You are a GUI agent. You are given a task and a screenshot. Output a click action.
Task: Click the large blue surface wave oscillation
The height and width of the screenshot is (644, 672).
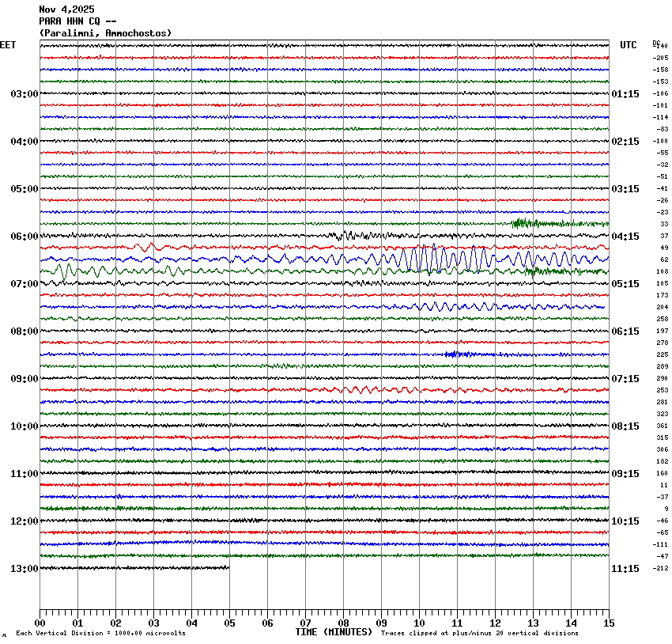tap(427, 259)
